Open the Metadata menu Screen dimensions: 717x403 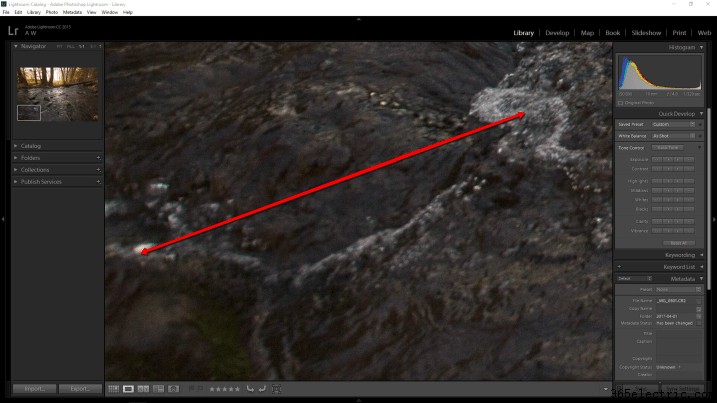(72, 12)
